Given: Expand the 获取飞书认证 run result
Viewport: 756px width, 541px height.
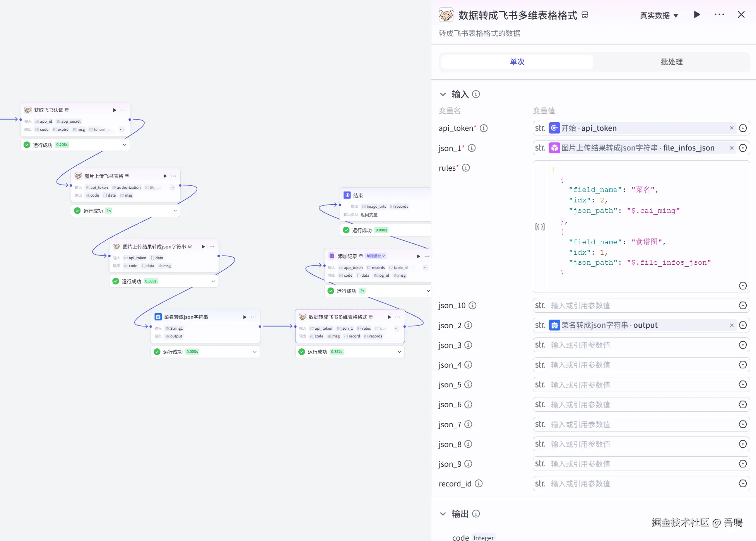Looking at the screenshot, I should (x=125, y=145).
